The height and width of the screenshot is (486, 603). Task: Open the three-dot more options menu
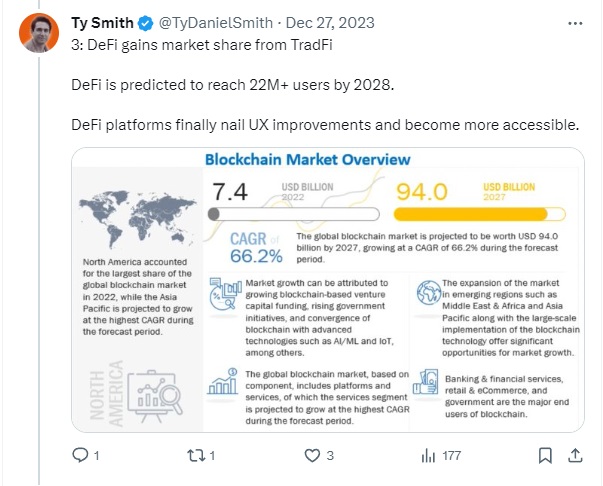575,23
